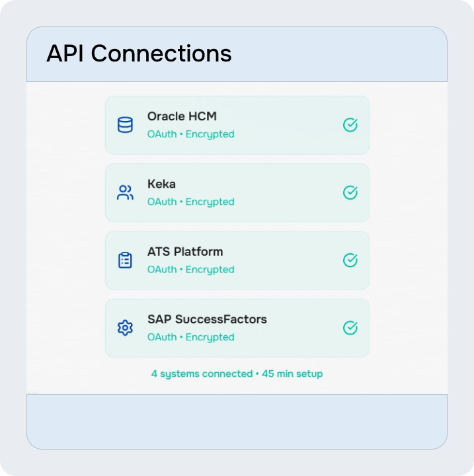Viewport: 474px width, 476px height.
Task: Select the Oracle HCM title text
Action: [182, 116]
